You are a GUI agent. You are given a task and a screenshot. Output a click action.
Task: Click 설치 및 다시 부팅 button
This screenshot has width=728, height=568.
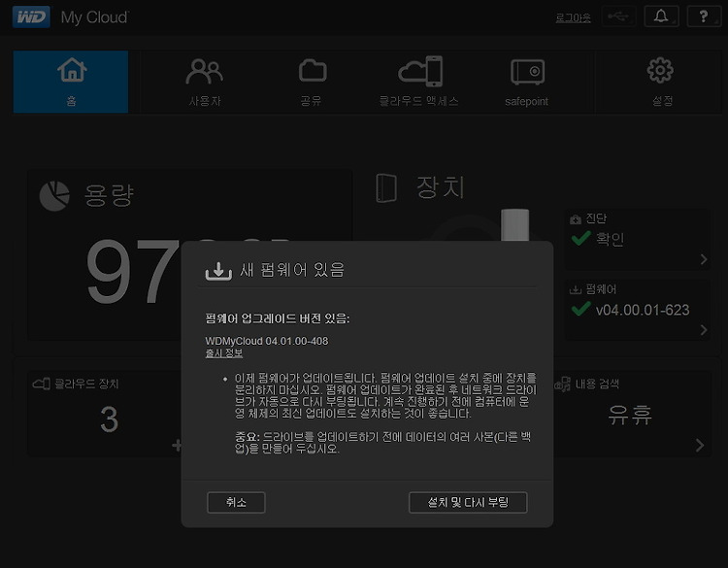pyautogui.click(x=468, y=502)
